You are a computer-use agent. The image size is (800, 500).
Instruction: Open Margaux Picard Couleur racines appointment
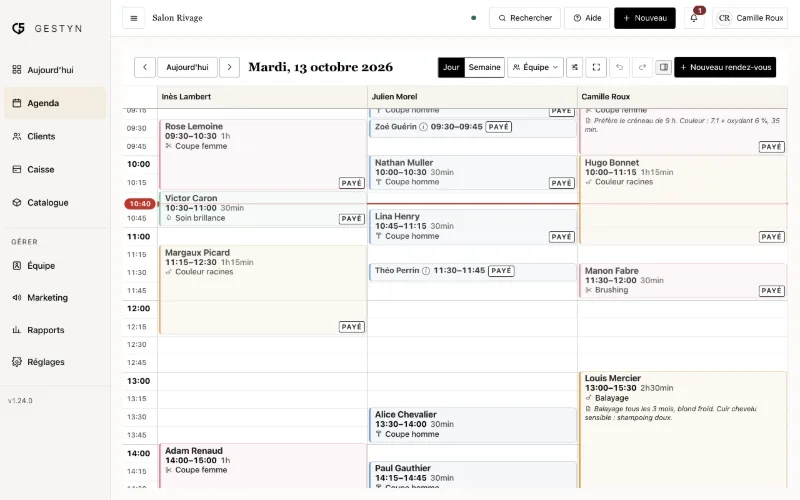(263, 290)
